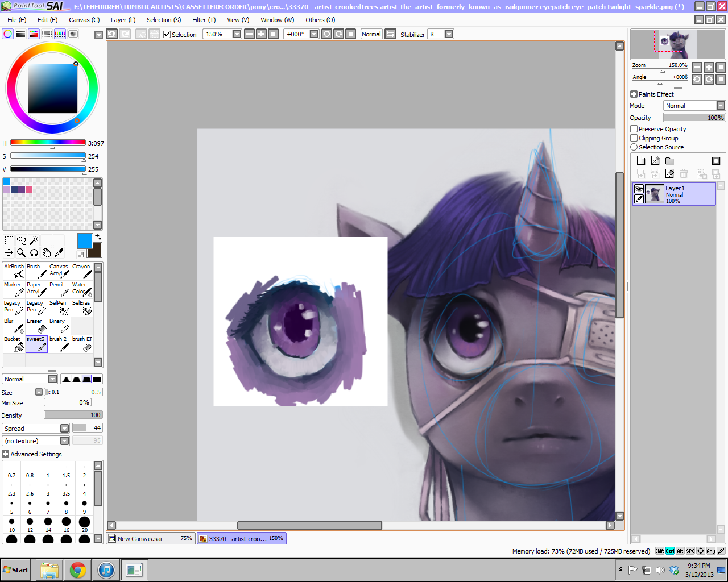The image size is (728, 582).
Task: Open the Canvas menu
Action: (x=84, y=20)
